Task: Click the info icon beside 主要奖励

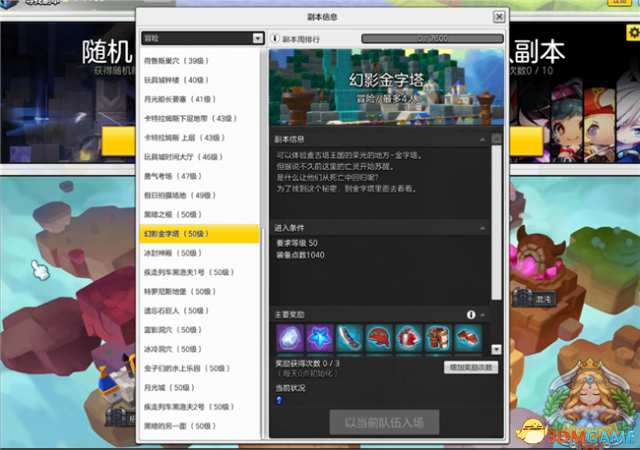Action: [471, 314]
